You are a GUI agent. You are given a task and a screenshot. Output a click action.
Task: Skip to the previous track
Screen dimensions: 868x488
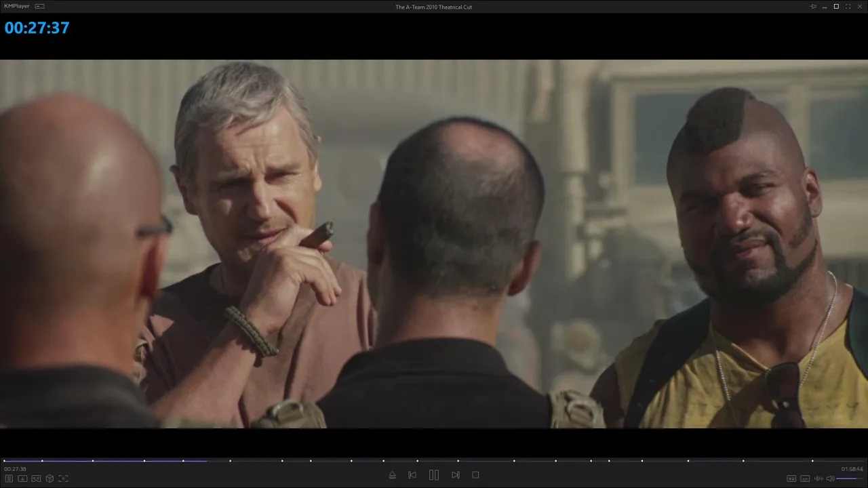tap(412, 475)
